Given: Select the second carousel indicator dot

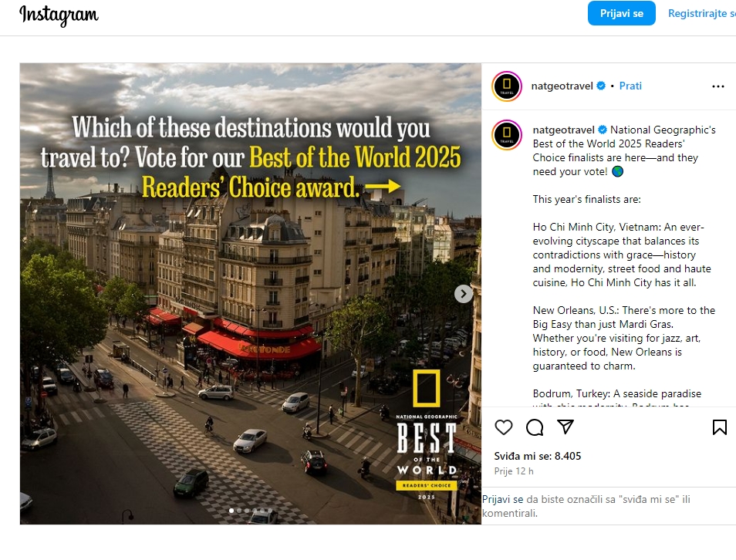Looking at the screenshot, I should click(x=239, y=510).
